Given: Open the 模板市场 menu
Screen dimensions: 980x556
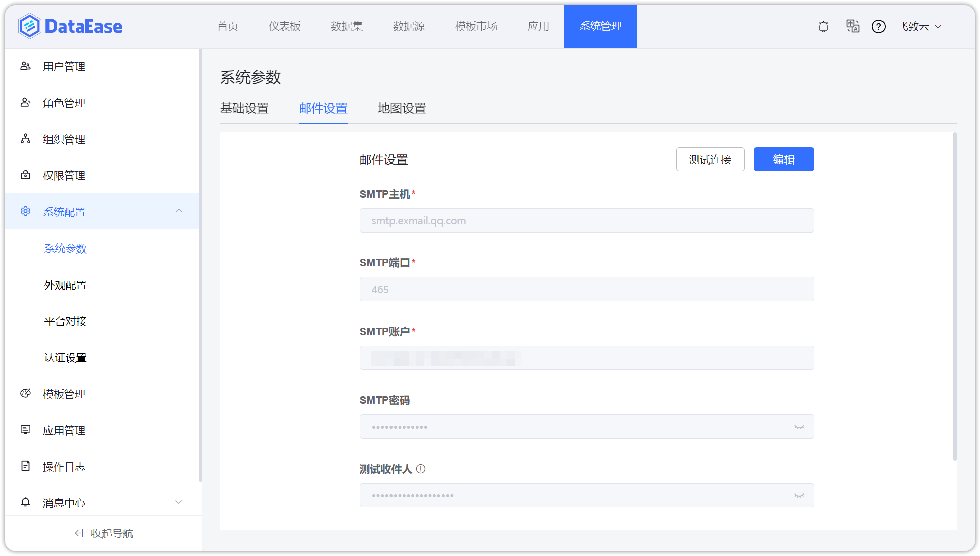Looking at the screenshot, I should [x=476, y=26].
